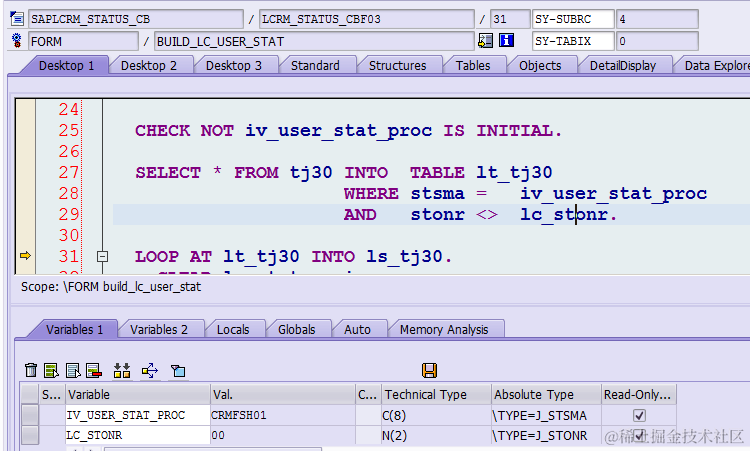Toggle Read-Only checkbox for LC_STONR

coord(639,435)
